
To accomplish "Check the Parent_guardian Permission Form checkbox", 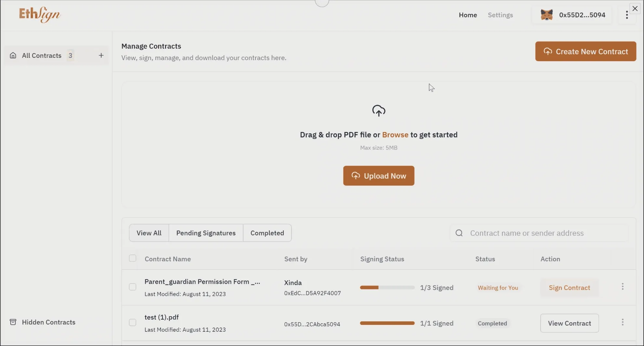I will point(133,287).
